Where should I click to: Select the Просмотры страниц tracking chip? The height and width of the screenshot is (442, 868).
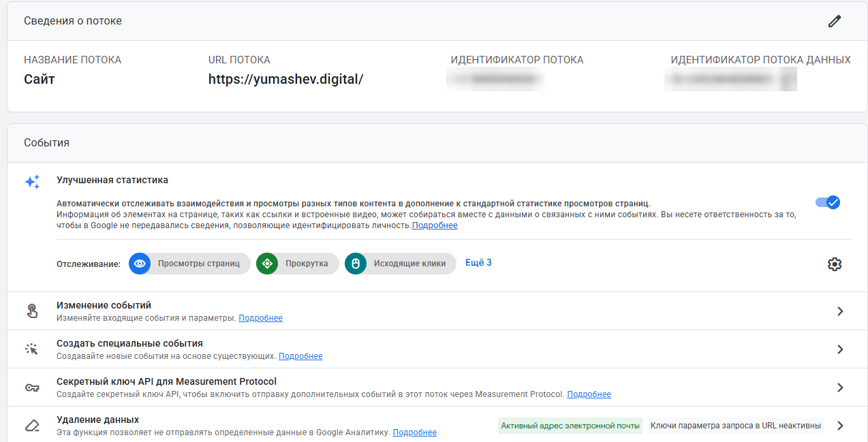pyautogui.click(x=190, y=264)
